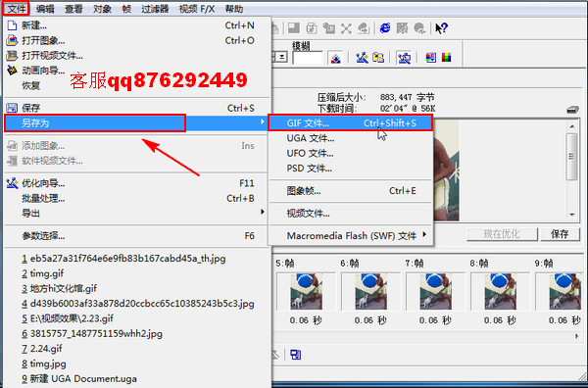The image size is (588, 388).
Task: Select frame 7 thumbnail
Action: click(436, 291)
